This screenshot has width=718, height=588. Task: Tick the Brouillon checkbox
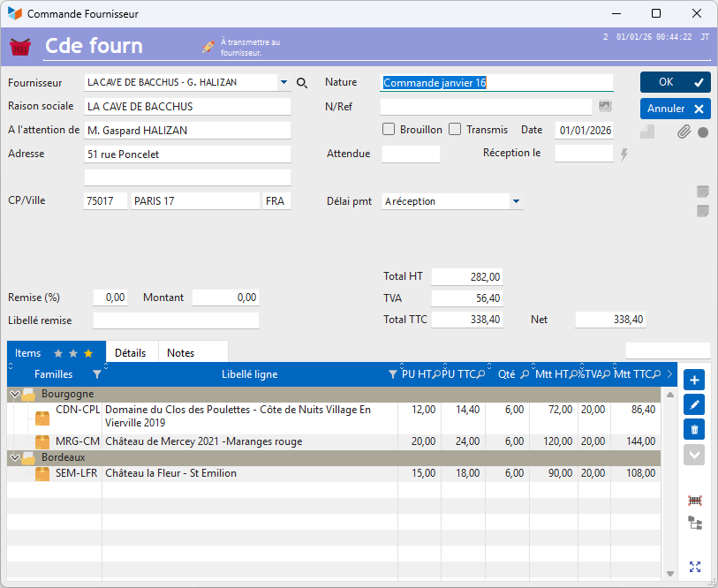pos(389,130)
